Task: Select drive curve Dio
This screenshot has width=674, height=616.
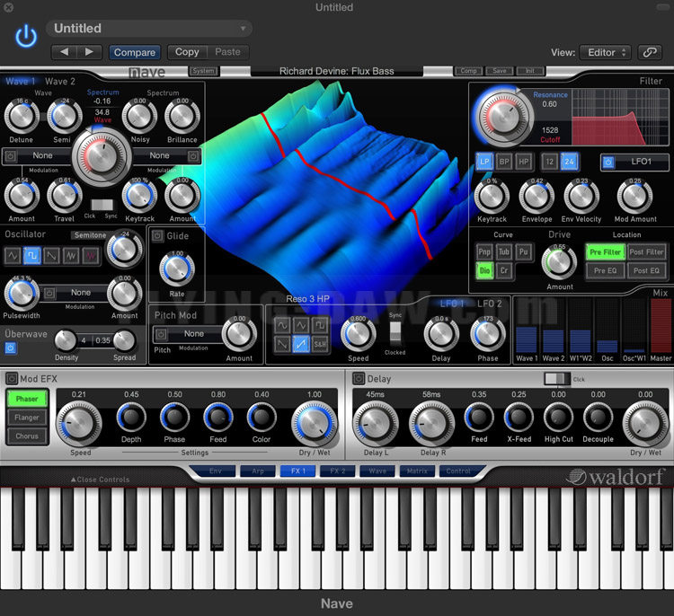Action: click(x=484, y=270)
